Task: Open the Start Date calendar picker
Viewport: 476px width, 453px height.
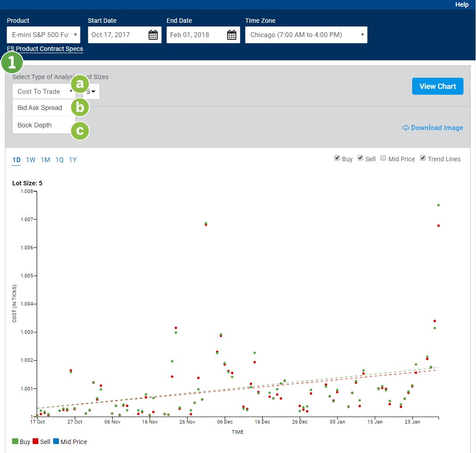Action: [x=153, y=35]
